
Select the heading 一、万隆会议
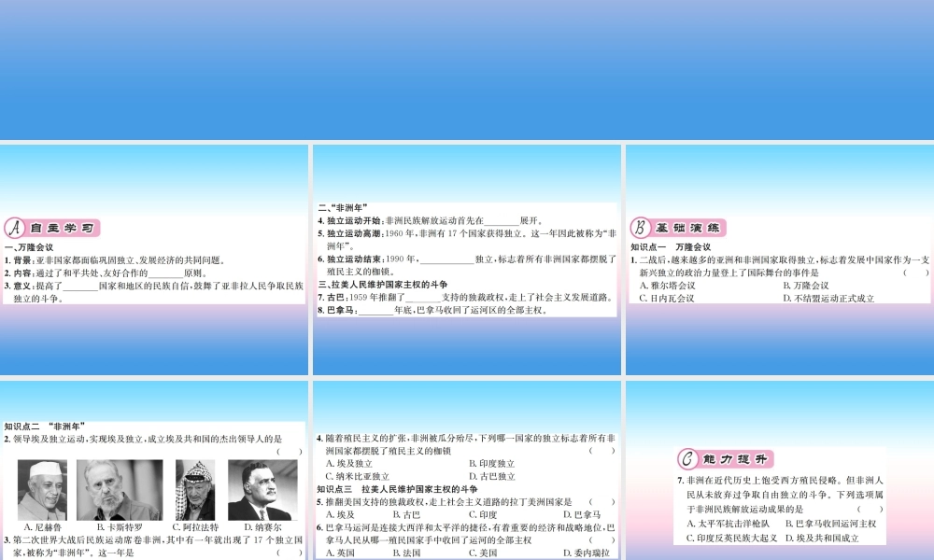pyautogui.click(x=29, y=247)
